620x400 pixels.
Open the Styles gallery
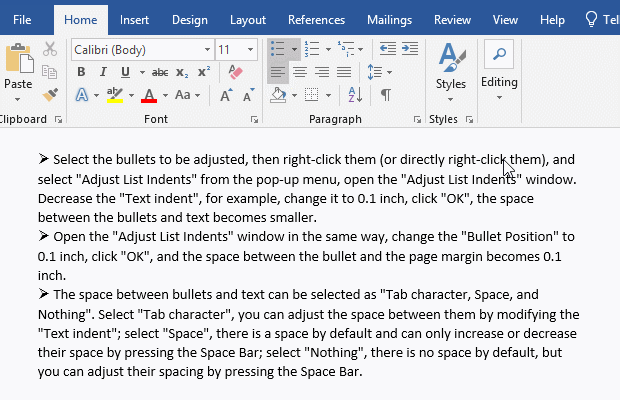pos(451,72)
